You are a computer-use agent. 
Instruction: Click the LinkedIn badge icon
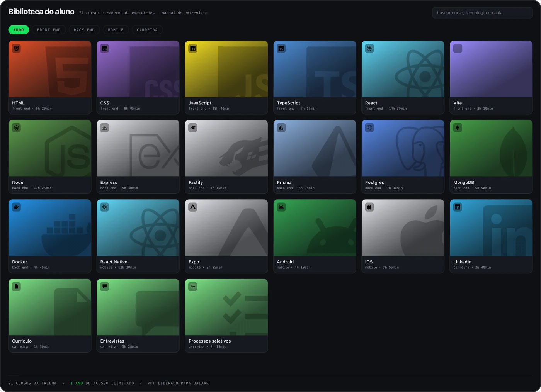[x=458, y=207]
